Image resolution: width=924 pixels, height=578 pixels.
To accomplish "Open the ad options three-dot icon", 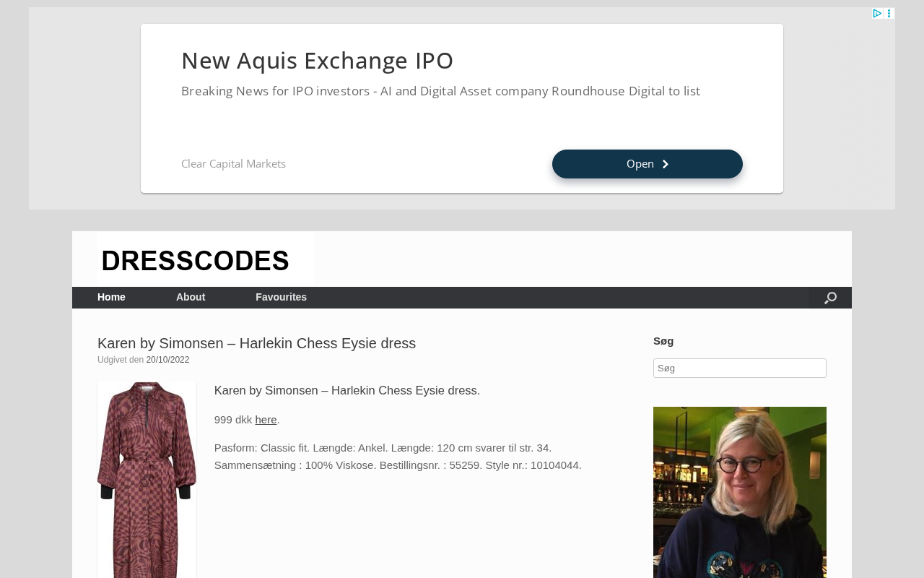I will [889, 13].
